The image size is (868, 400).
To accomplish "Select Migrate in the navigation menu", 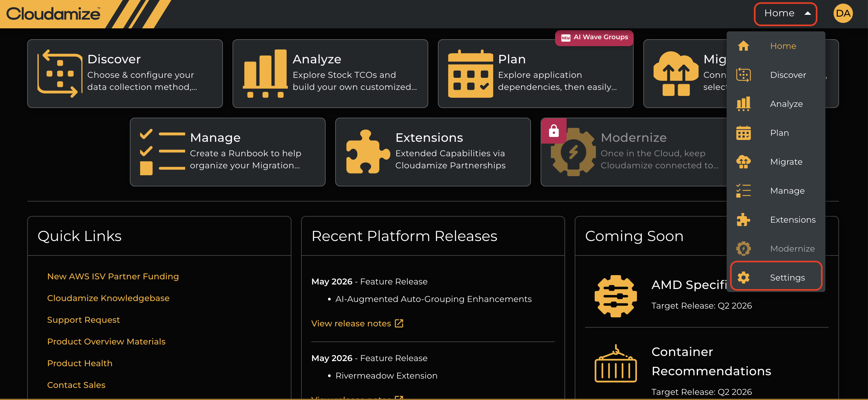I will coord(776,161).
